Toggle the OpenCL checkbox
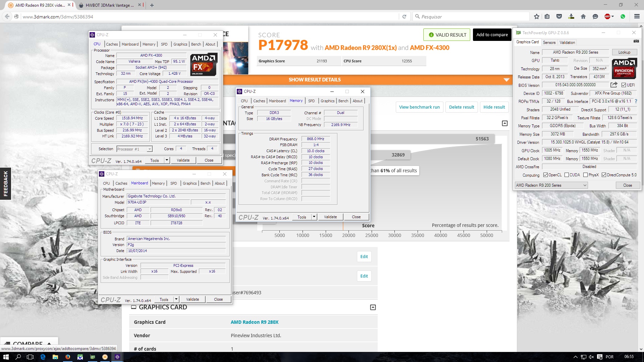The width and height of the screenshot is (644, 362). click(x=545, y=175)
